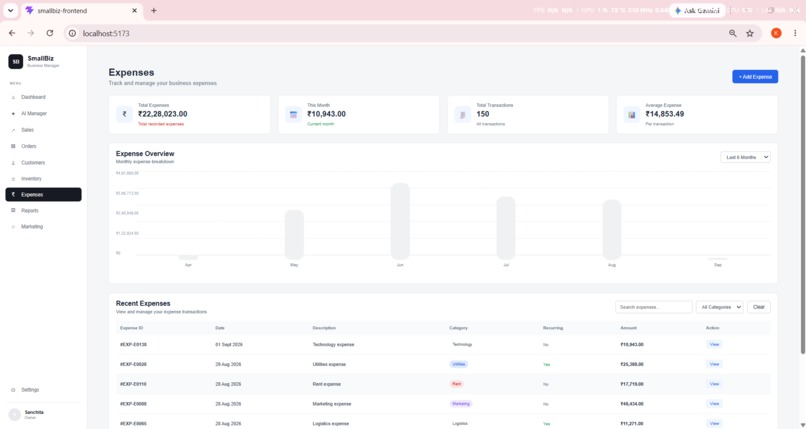Click View for the Rent expense row
Screen dimensions: 806x429
click(714, 384)
